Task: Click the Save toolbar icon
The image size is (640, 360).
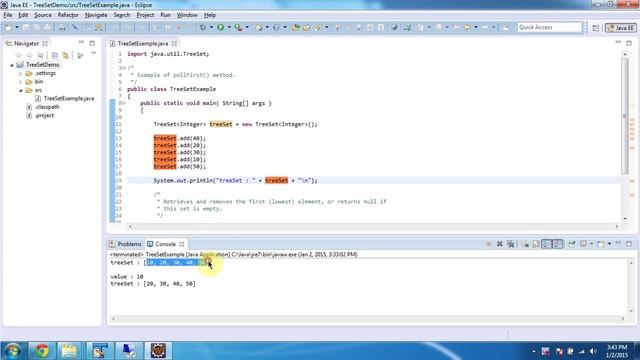Action: tap(26, 27)
